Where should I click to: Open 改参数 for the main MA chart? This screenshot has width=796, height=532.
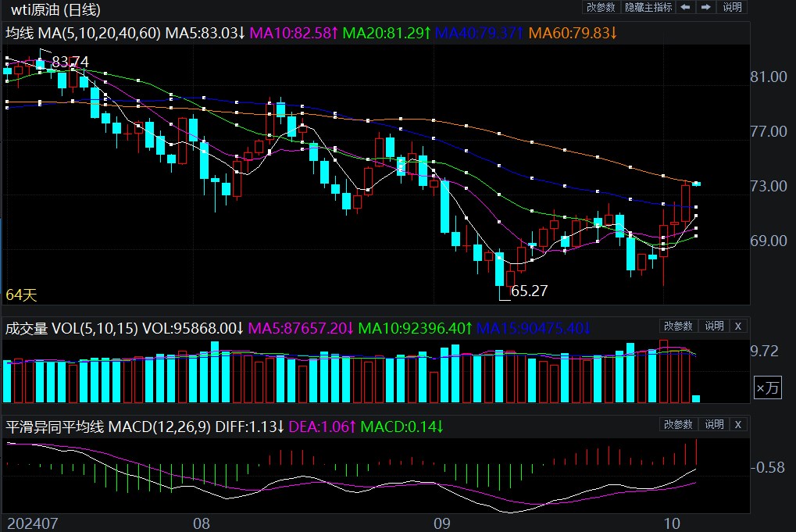(601, 7)
